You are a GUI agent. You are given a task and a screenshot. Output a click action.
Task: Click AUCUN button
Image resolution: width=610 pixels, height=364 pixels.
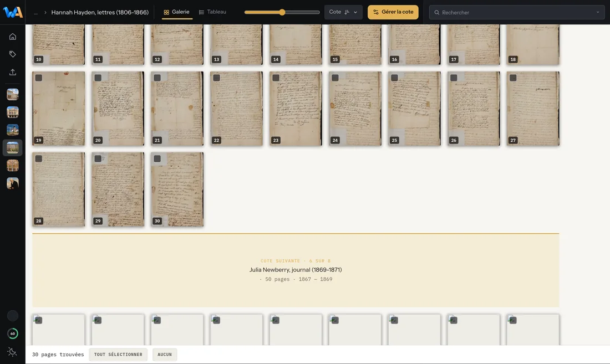click(165, 354)
